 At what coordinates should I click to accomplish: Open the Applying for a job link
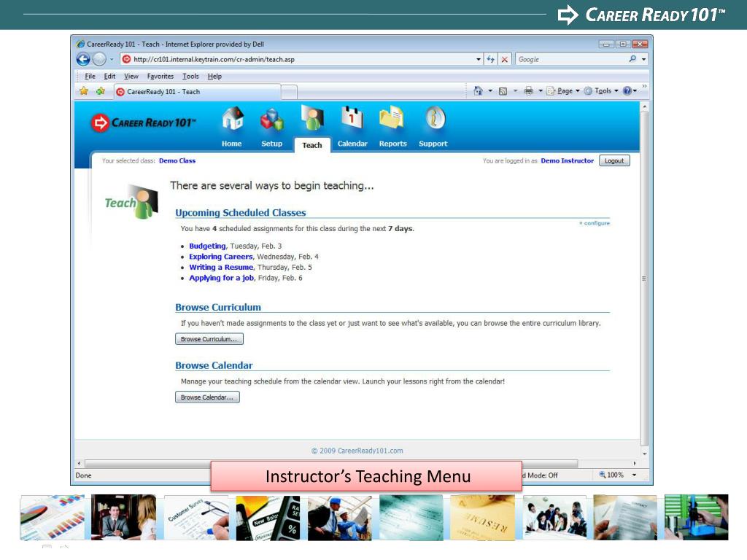[222, 278]
